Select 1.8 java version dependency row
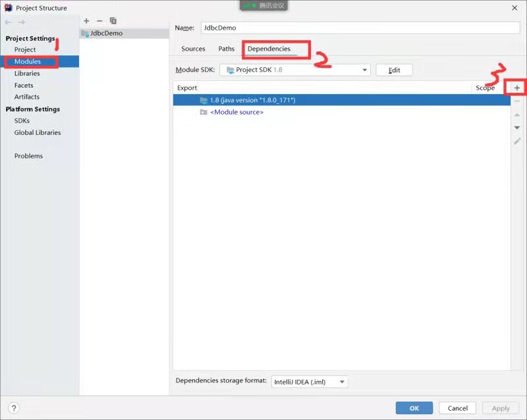Screen dimensions: 527x420 coord(341,100)
